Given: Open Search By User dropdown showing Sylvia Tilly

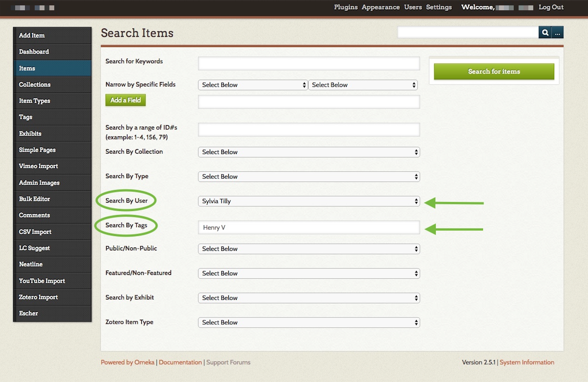Looking at the screenshot, I should (x=309, y=201).
